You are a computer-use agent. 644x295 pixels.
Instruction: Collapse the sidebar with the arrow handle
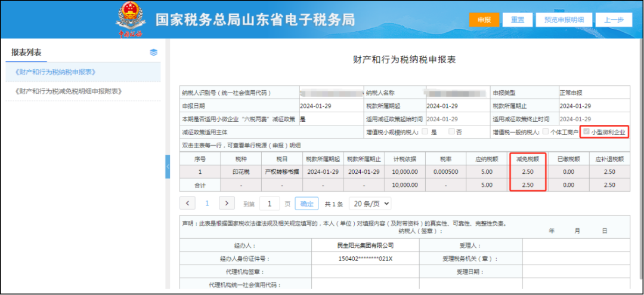tap(168, 167)
